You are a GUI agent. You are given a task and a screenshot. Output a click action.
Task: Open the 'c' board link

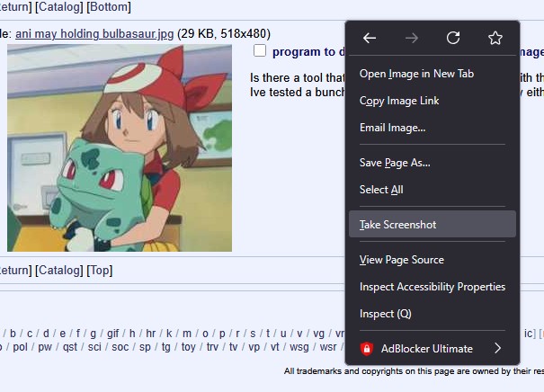[x=30, y=334]
